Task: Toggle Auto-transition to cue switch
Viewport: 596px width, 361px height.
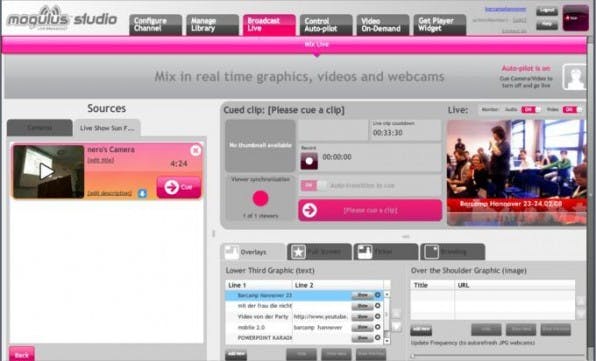Action: [x=314, y=185]
